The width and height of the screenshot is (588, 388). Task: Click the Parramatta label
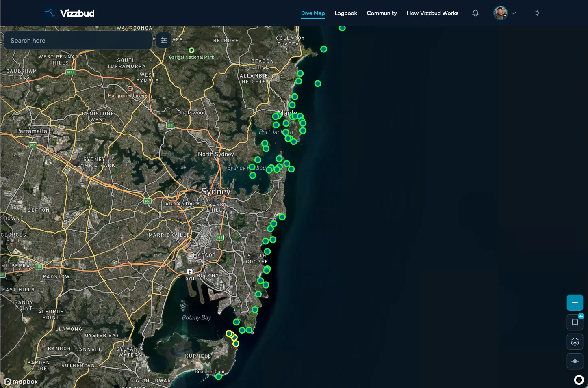point(32,131)
